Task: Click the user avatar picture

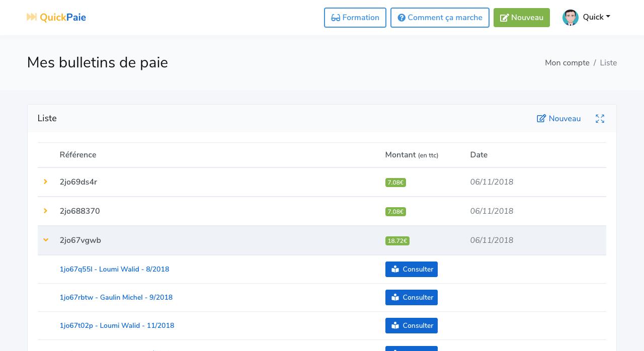Action: point(571,17)
